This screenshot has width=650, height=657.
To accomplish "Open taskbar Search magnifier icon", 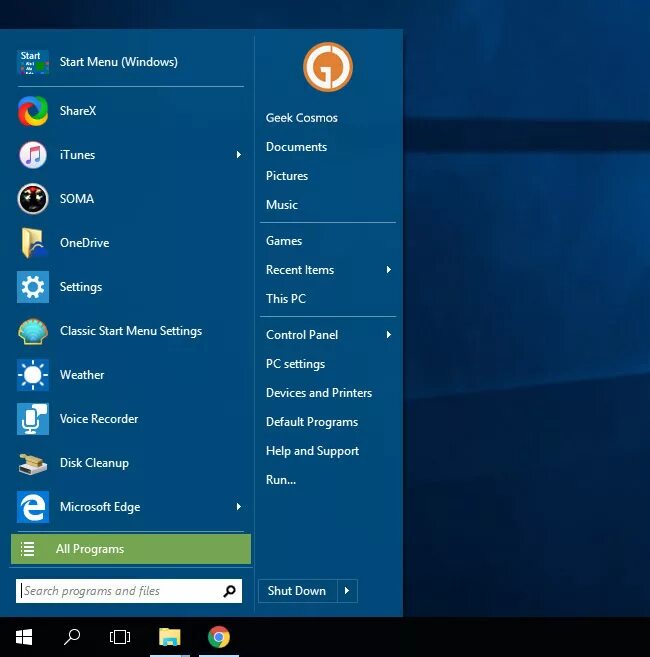I will point(72,637).
